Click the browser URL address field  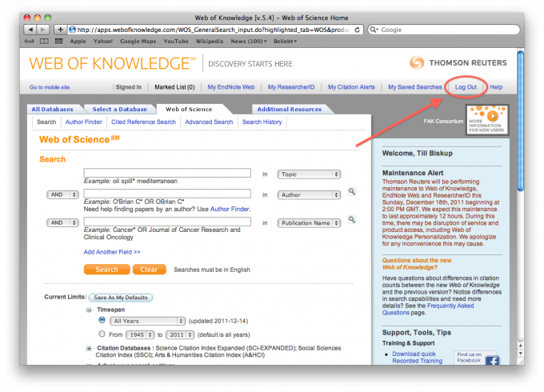point(214,30)
